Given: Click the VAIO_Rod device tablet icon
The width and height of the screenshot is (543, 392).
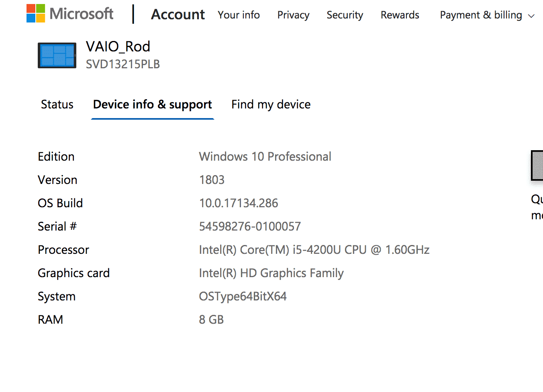Looking at the screenshot, I should (57, 55).
